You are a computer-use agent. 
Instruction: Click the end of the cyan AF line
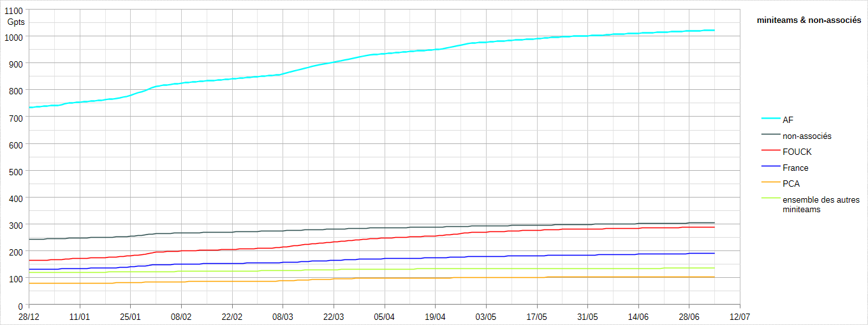tap(714, 30)
